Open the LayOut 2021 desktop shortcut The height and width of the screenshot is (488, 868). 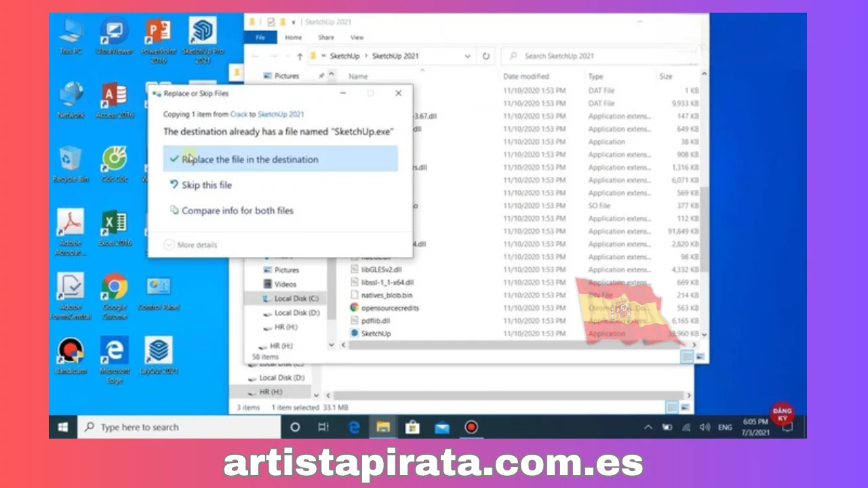(159, 356)
